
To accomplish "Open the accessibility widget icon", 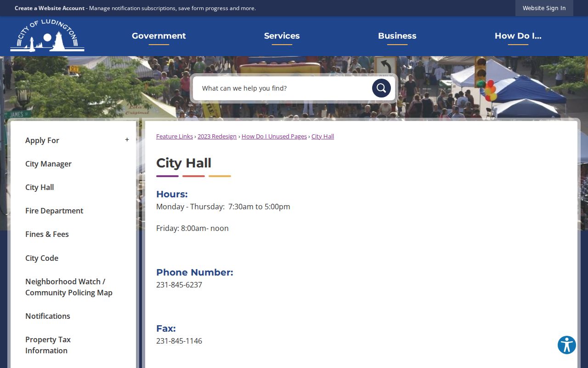I will (567, 345).
